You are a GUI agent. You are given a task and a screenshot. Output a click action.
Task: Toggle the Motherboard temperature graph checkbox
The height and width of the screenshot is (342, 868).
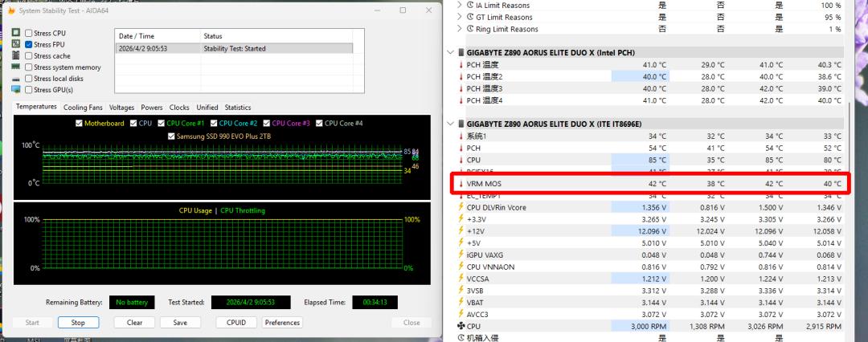(x=79, y=124)
